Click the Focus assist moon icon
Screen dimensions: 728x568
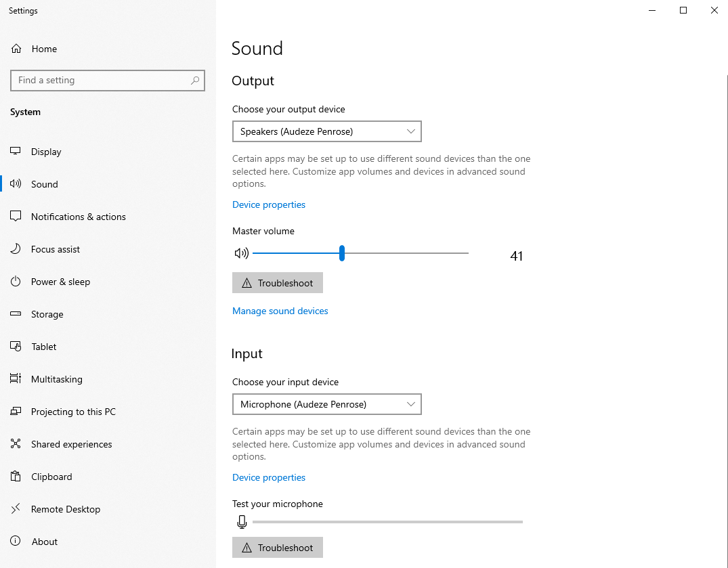pyautogui.click(x=16, y=248)
